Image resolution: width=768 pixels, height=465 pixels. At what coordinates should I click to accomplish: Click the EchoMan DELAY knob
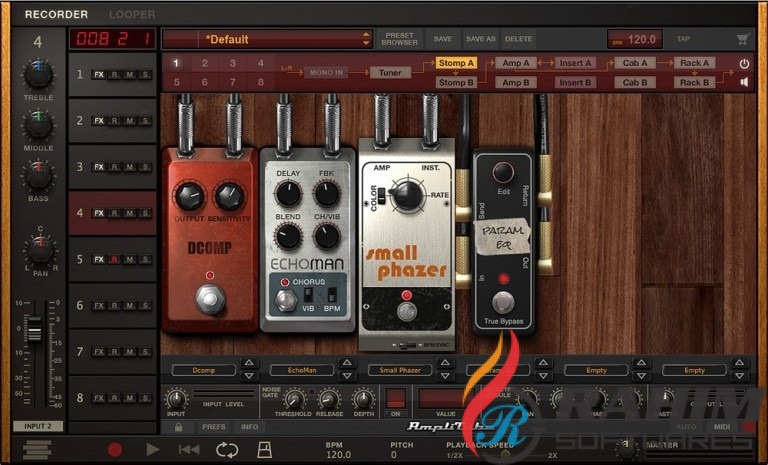coord(288,194)
